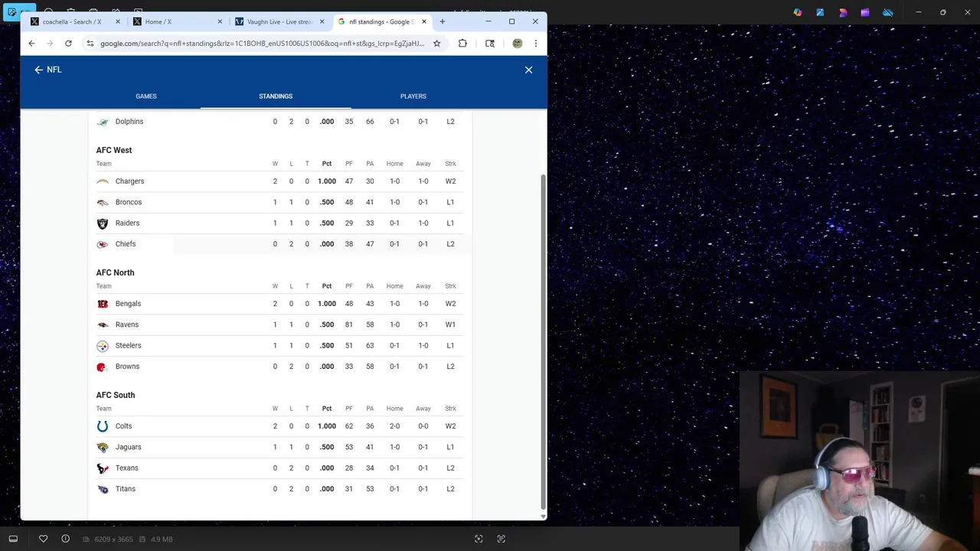Click the back arrow next to NFL
Image resolution: width=980 pixels, height=551 pixels.
coord(38,70)
